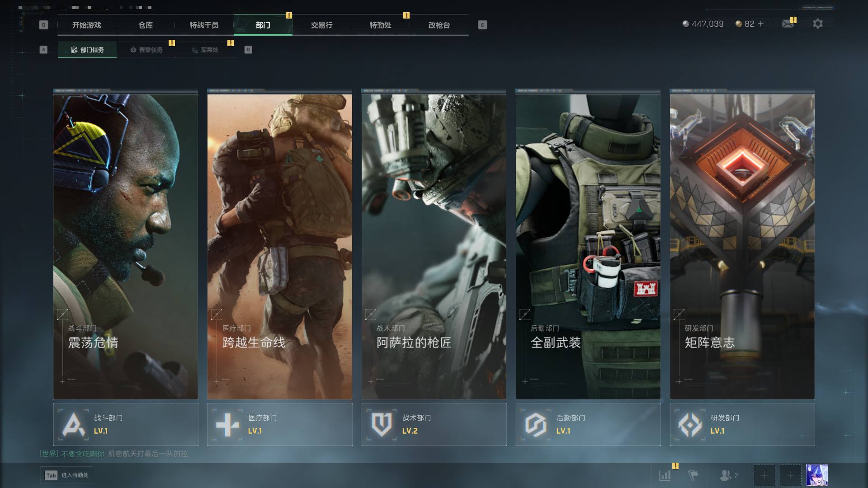Open the settings gear icon
This screenshot has height=488, width=868.
coord(817,23)
